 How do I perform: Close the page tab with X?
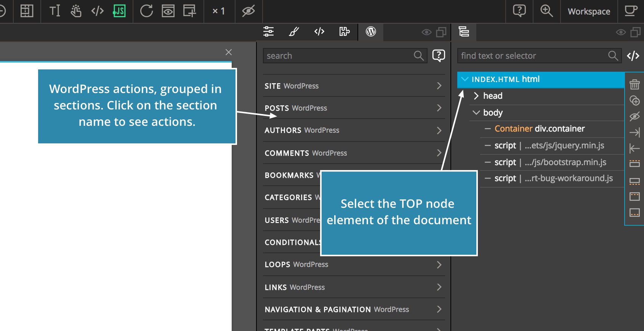point(229,52)
